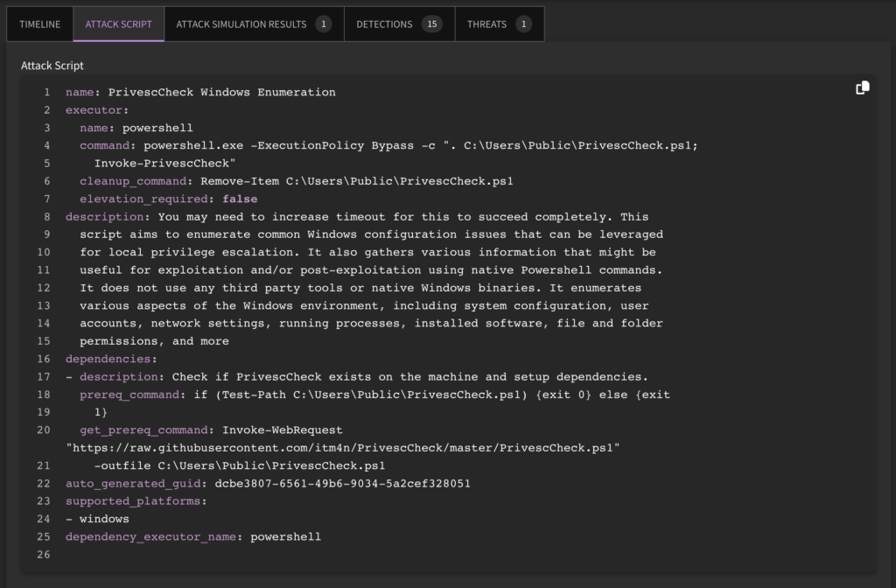Screen dimensions: 896x588
Task: Click the text 'Remove-Item C:\Users\Public\PrivescCheck.ps1'
Action: tap(357, 181)
